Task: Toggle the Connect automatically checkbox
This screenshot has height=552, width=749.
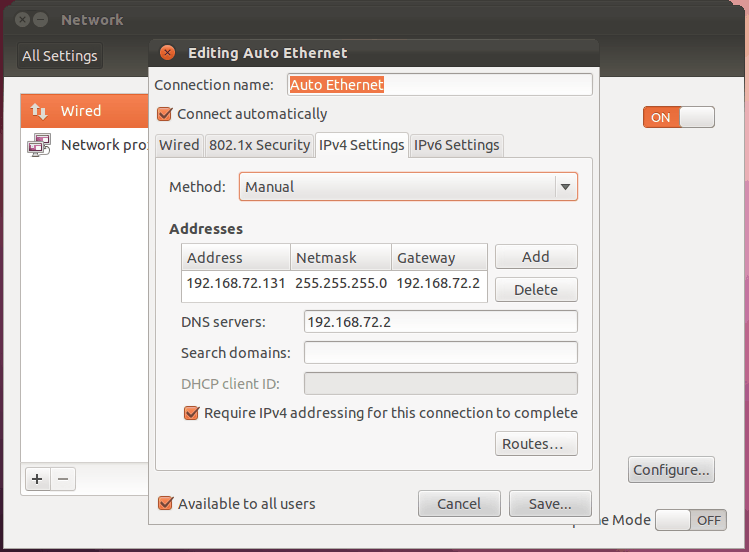Action: [166, 114]
